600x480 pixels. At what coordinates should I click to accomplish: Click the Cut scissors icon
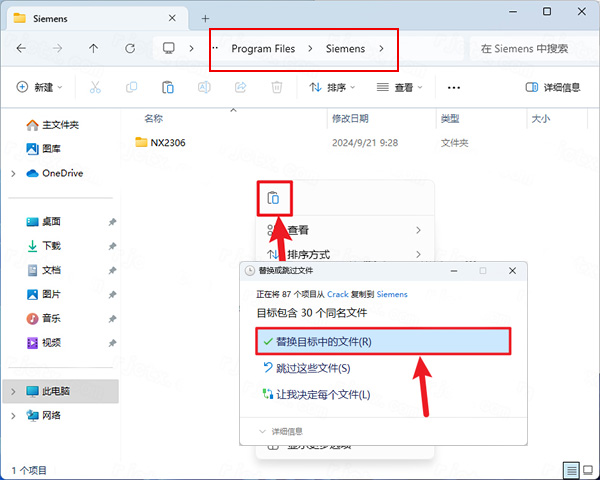point(95,87)
